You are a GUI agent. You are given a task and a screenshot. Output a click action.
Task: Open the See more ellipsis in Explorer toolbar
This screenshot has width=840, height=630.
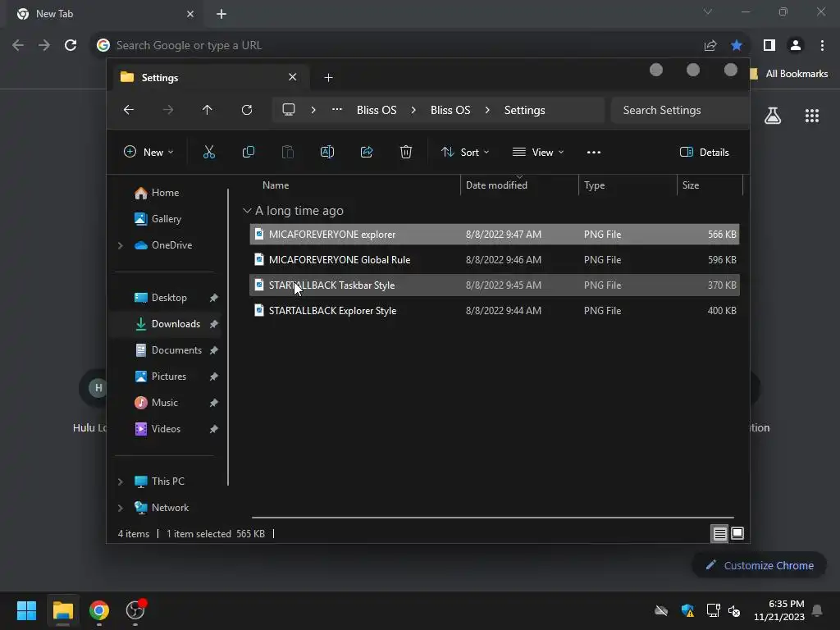(x=594, y=152)
